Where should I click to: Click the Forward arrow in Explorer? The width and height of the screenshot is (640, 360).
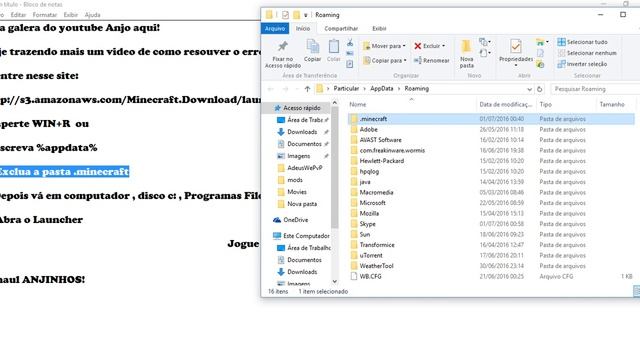click(x=285, y=89)
